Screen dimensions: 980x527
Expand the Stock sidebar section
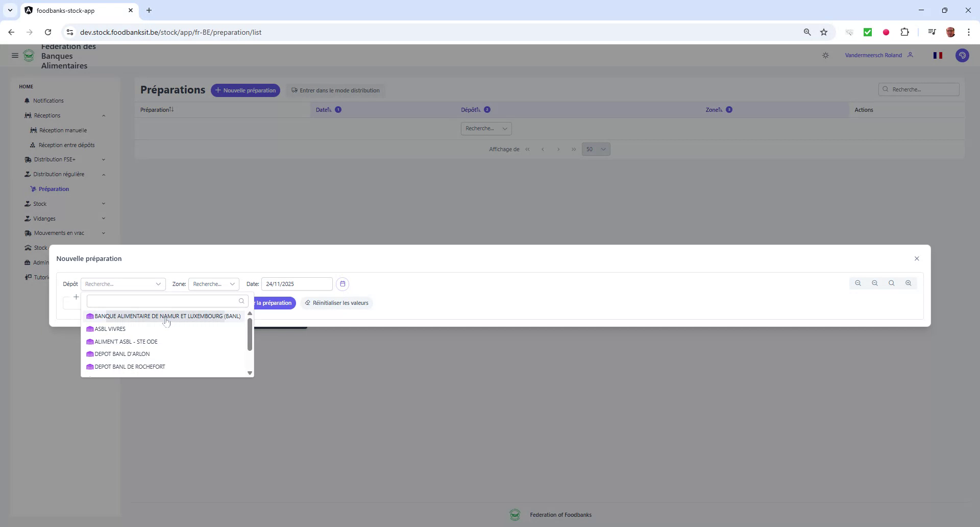click(x=104, y=203)
